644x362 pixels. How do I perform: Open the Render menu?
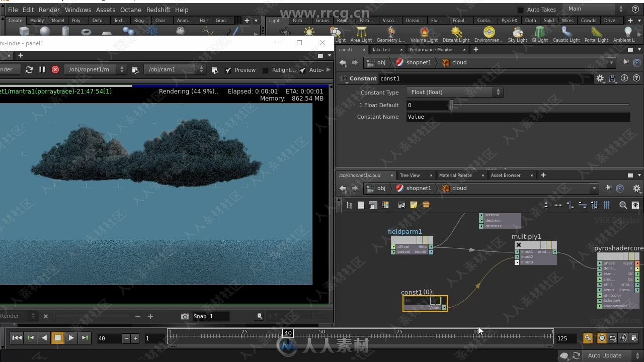(x=49, y=10)
